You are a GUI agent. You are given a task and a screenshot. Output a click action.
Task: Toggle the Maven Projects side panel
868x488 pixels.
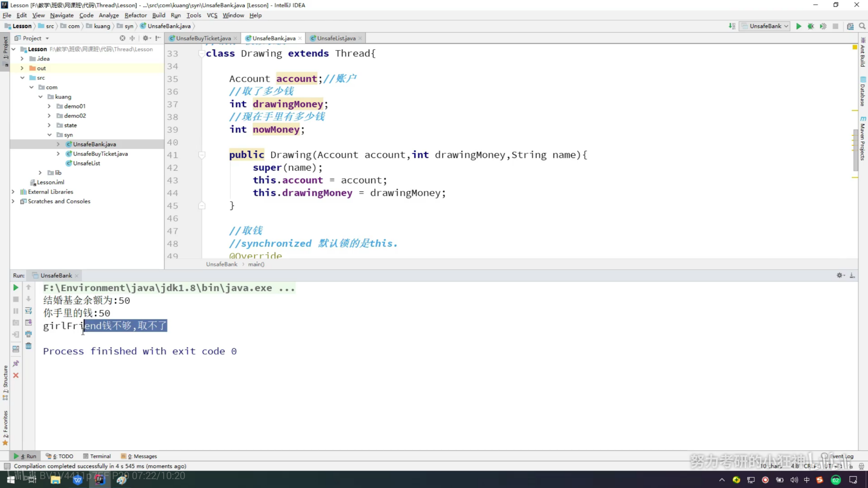tap(863, 139)
